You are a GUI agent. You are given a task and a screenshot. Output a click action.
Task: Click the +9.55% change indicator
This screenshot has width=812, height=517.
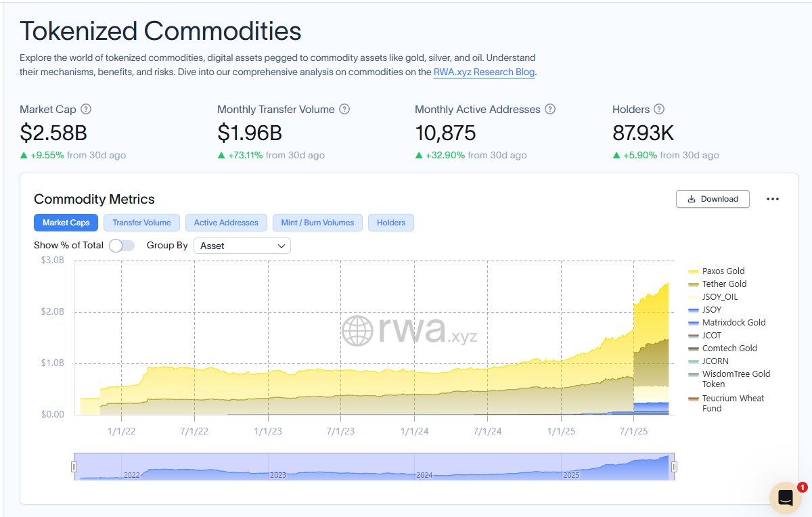click(42, 155)
